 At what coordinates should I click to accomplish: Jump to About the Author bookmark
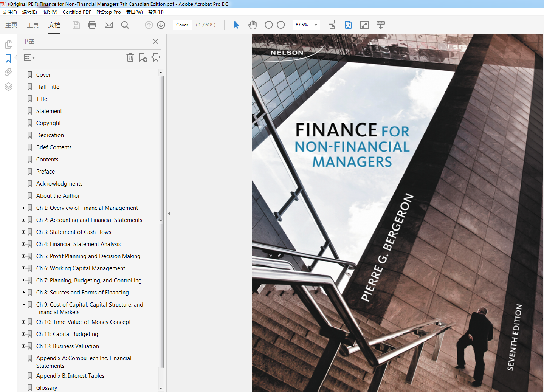click(x=58, y=196)
